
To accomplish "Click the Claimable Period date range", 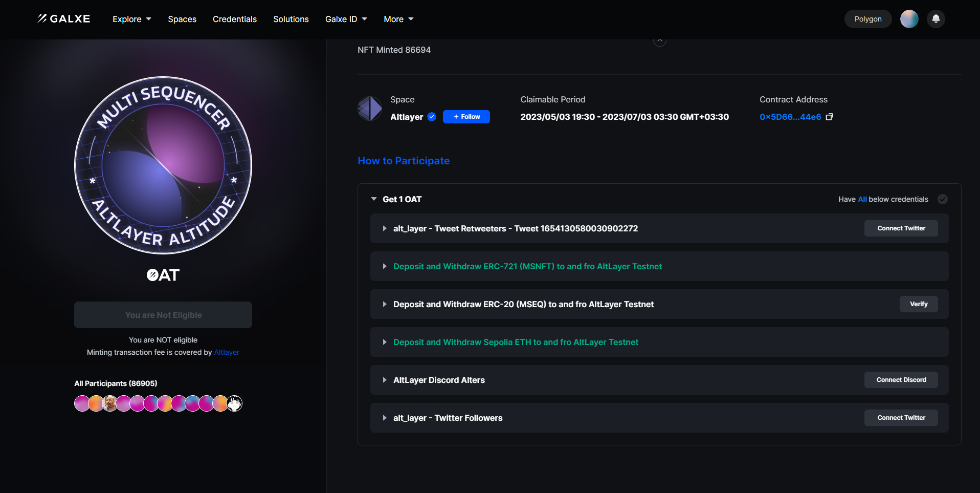I will point(625,117).
